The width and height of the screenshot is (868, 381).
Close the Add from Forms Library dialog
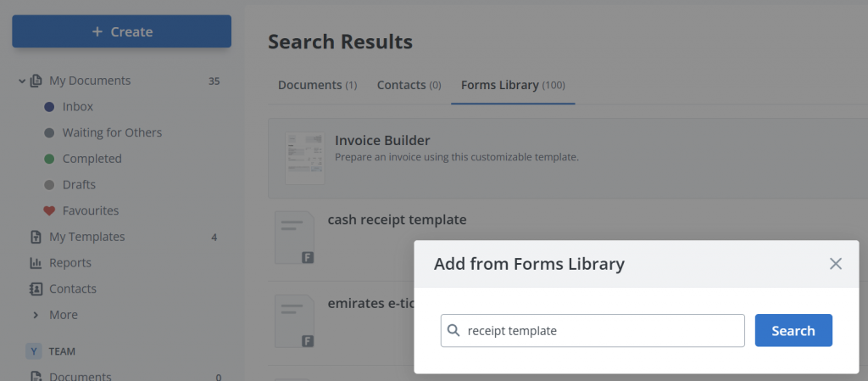(835, 264)
